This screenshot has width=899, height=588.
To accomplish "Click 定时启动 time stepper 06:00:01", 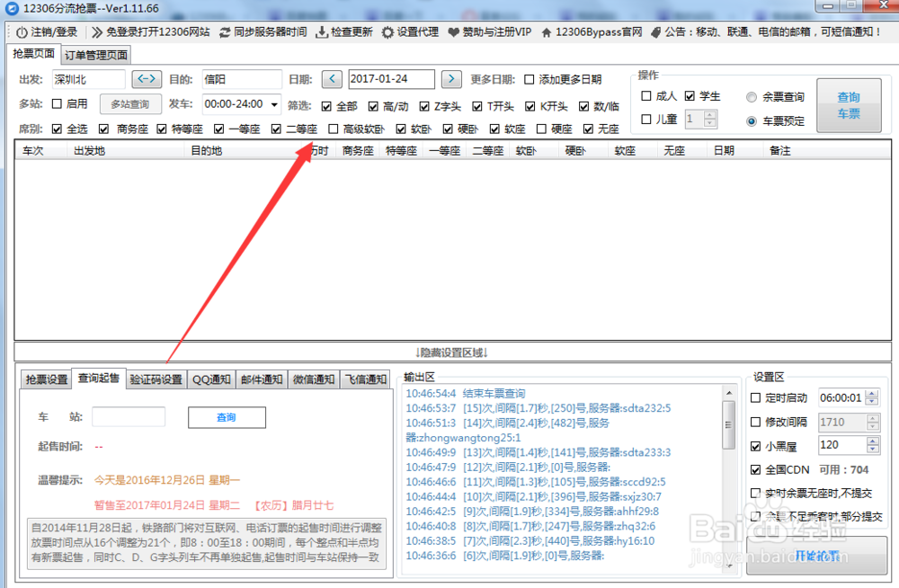I will click(x=872, y=397).
